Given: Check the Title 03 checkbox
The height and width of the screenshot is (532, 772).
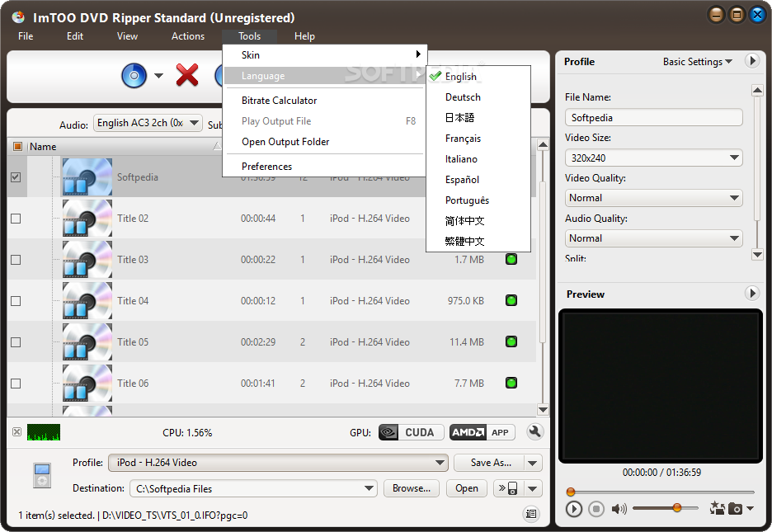Looking at the screenshot, I should pos(16,260).
